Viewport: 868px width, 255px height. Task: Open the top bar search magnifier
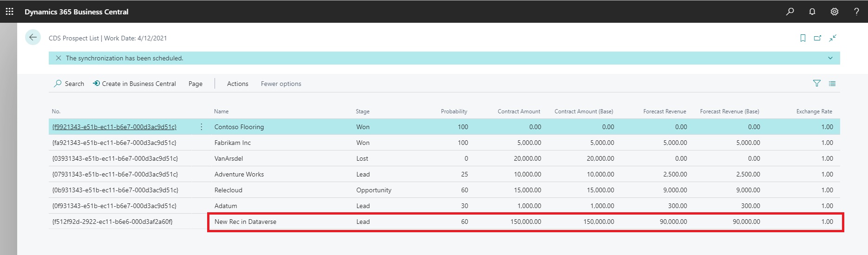coord(790,12)
